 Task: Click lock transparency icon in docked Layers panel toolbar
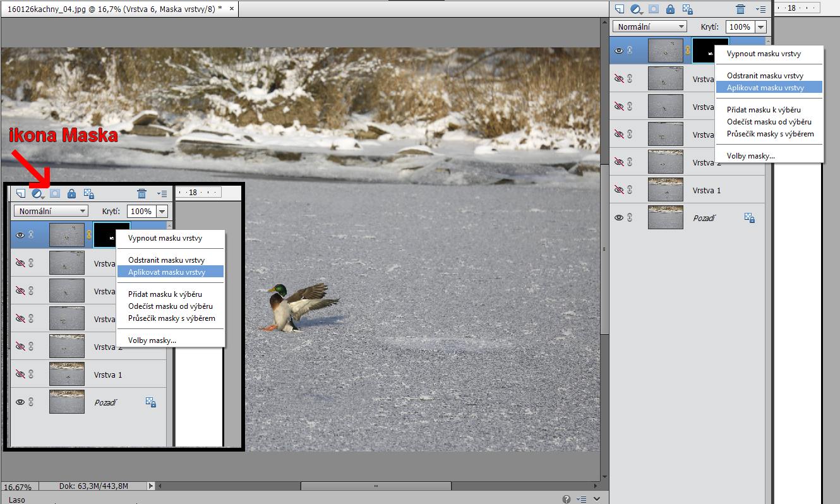[x=688, y=9]
